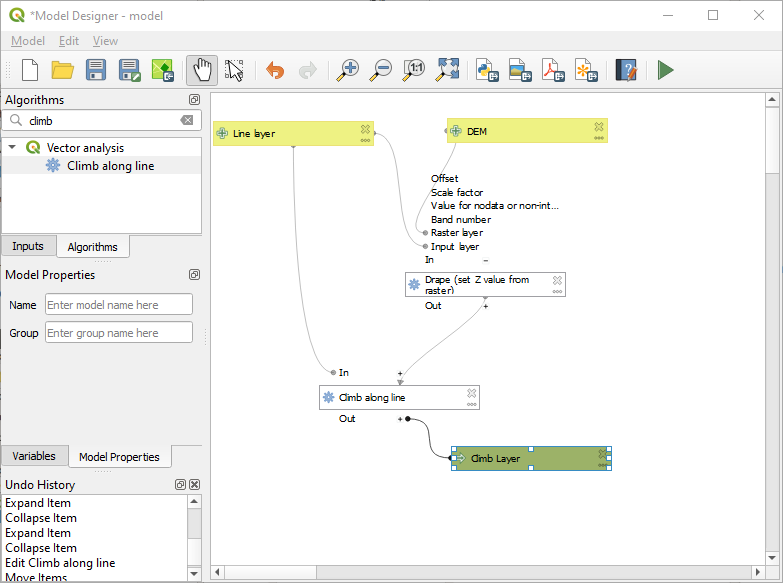Expand the Climb along line In inputs
The width and height of the screenshot is (783, 583).
[x=400, y=372]
